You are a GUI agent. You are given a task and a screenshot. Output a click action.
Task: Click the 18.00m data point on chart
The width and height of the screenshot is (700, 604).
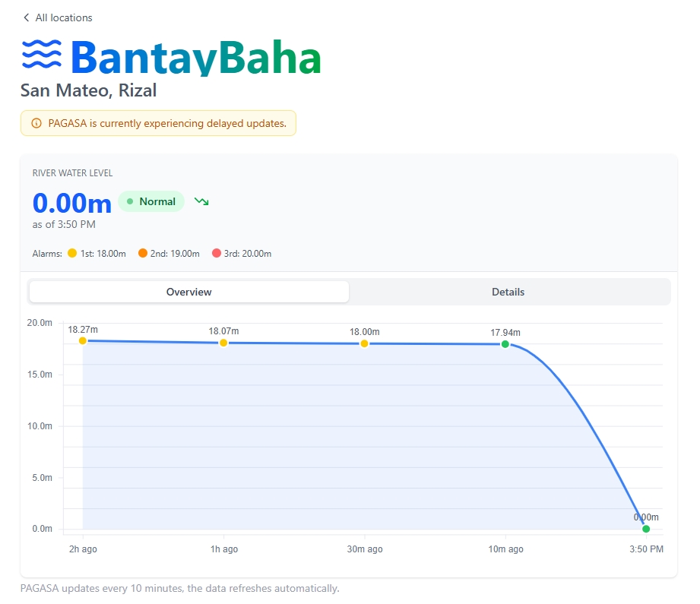coord(364,343)
